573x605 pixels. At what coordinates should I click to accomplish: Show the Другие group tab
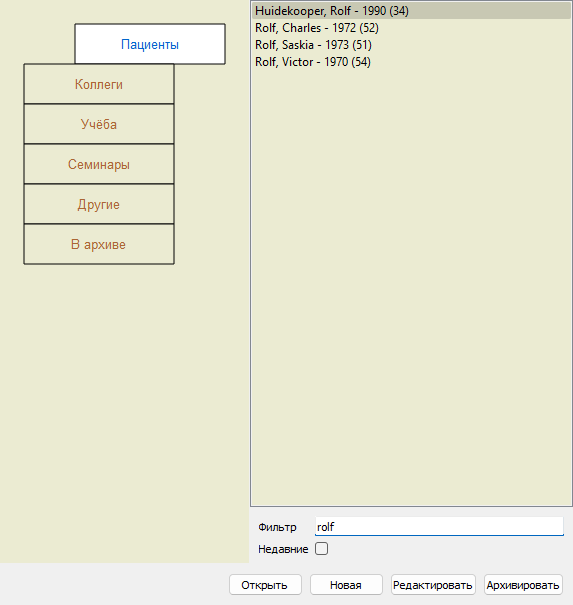tap(99, 204)
